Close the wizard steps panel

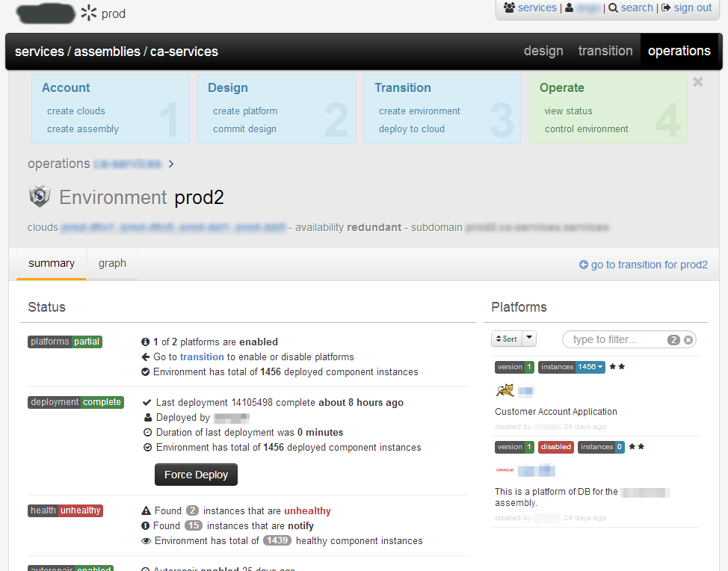click(698, 82)
